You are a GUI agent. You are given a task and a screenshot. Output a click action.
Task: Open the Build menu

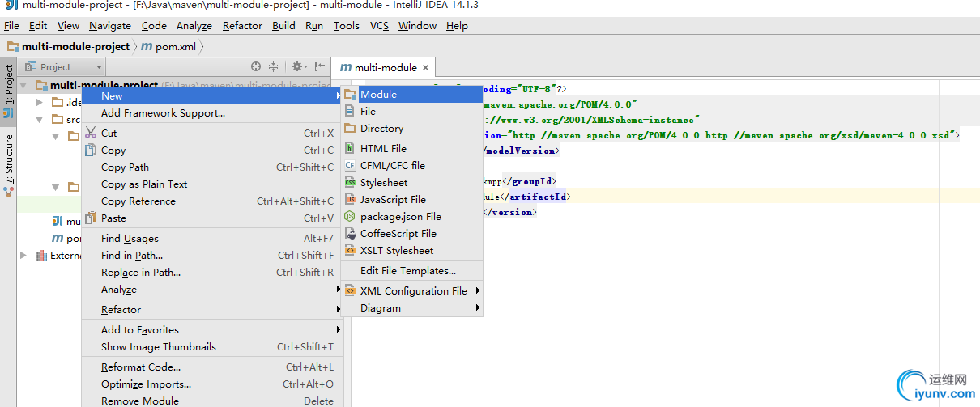[283, 25]
